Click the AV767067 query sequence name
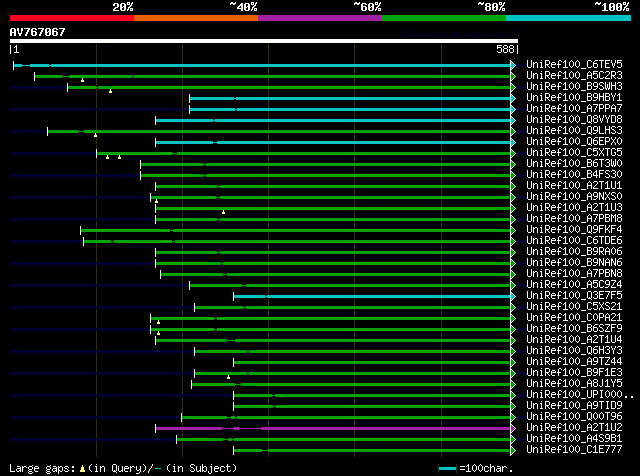The width and height of the screenshot is (640, 476). pyautogui.click(x=37, y=32)
